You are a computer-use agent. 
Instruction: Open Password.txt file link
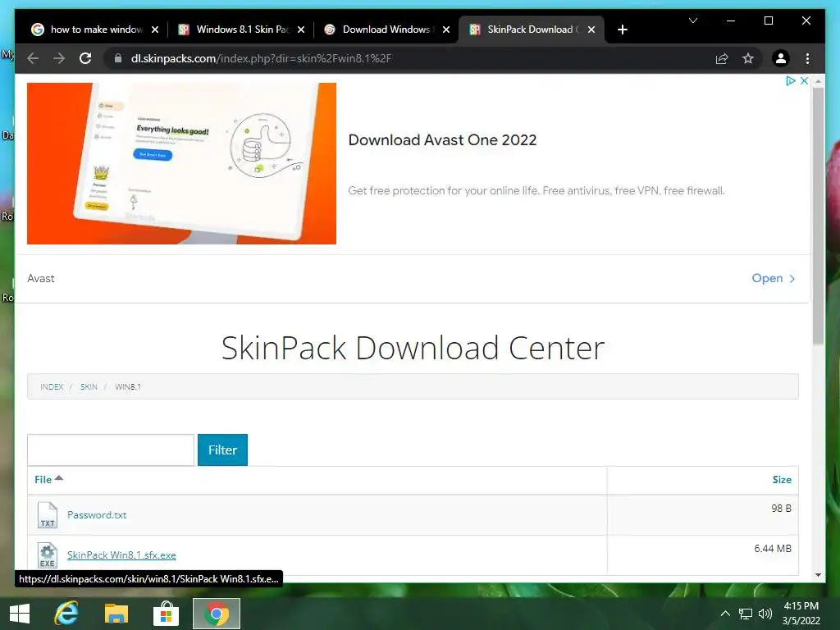(x=97, y=515)
